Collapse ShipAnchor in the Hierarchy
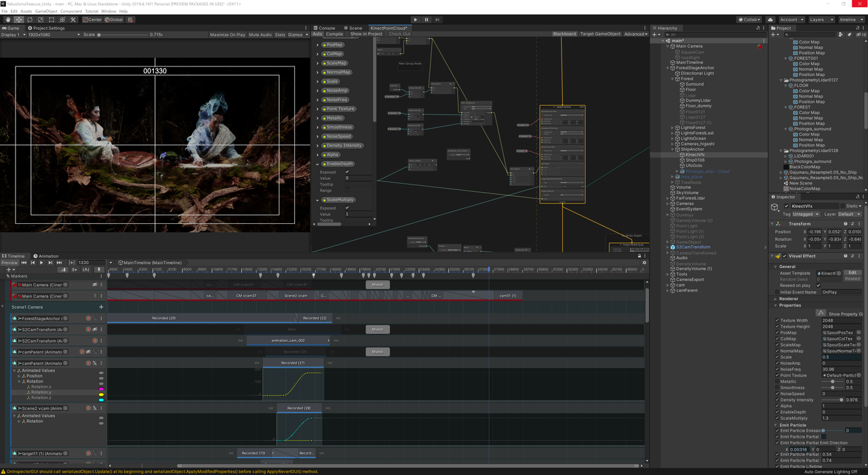This screenshot has height=475, width=868. pos(673,149)
